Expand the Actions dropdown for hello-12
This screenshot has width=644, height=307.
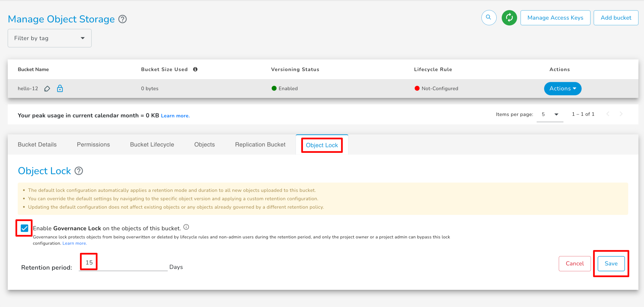pyautogui.click(x=562, y=88)
